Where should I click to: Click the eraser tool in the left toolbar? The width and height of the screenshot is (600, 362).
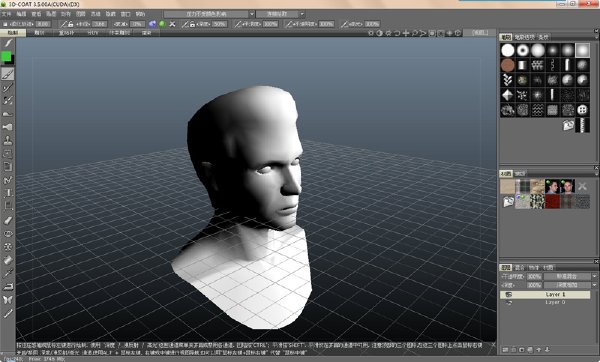tap(8, 220)
